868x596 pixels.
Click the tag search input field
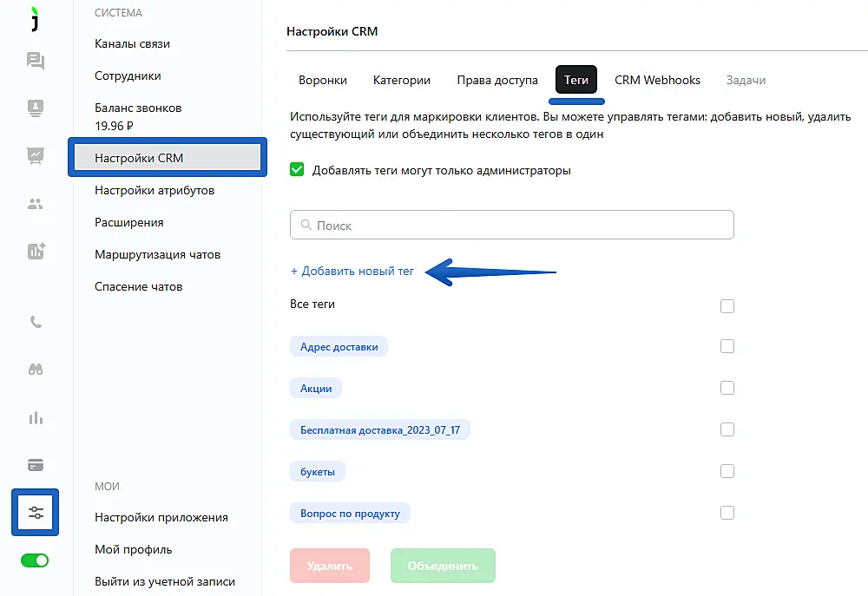pos(512,226)
